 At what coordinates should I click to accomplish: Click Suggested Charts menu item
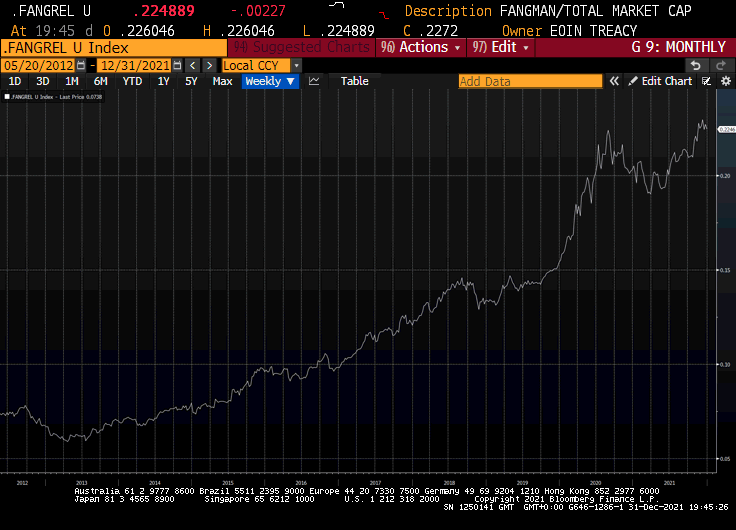coord(301,47)
